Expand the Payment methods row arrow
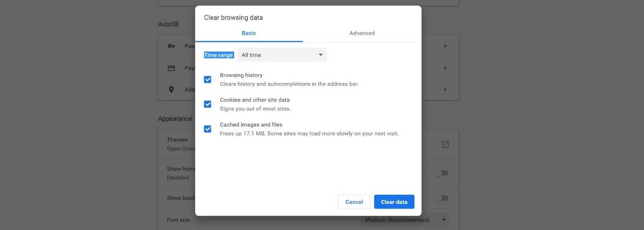 (x=445, y=68)
